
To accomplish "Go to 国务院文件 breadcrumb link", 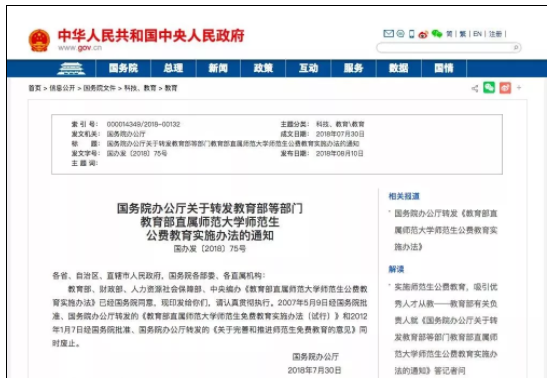I will point(99,88).
